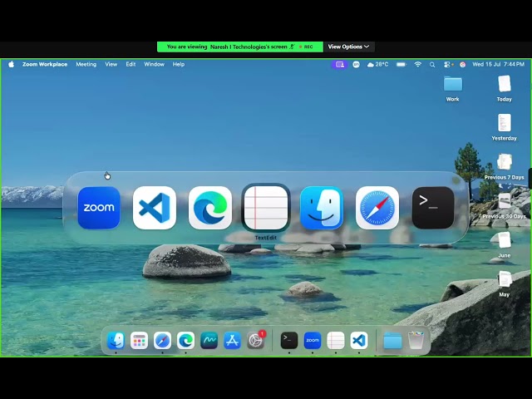Switch to Visual Studio Code in app switcher
Screen dimensions: 532x399
[x=155, y=208]
